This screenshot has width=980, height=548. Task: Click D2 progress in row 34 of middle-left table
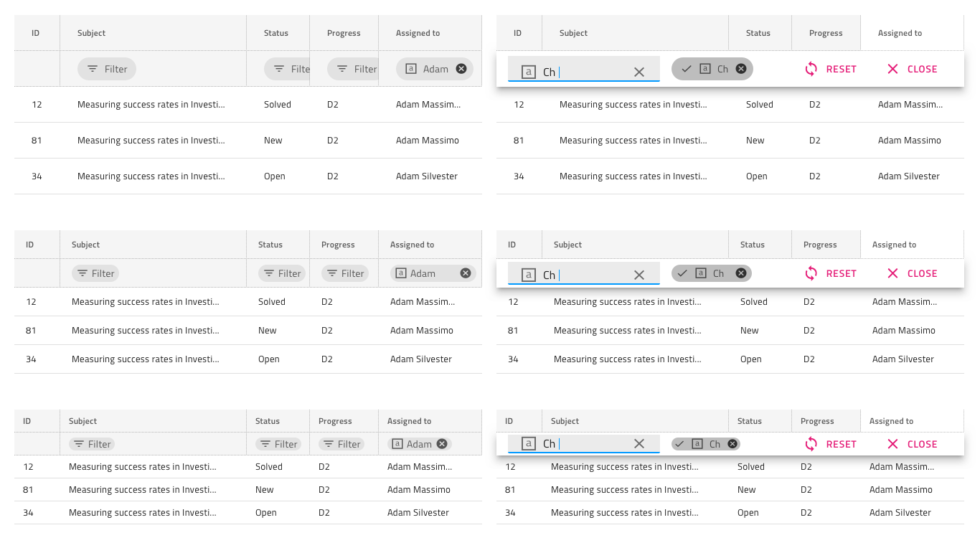[327, 359]
